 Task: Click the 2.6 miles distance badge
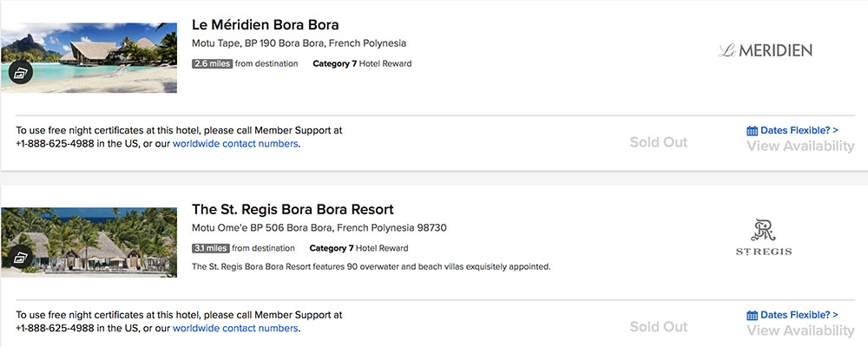(212, 63)
